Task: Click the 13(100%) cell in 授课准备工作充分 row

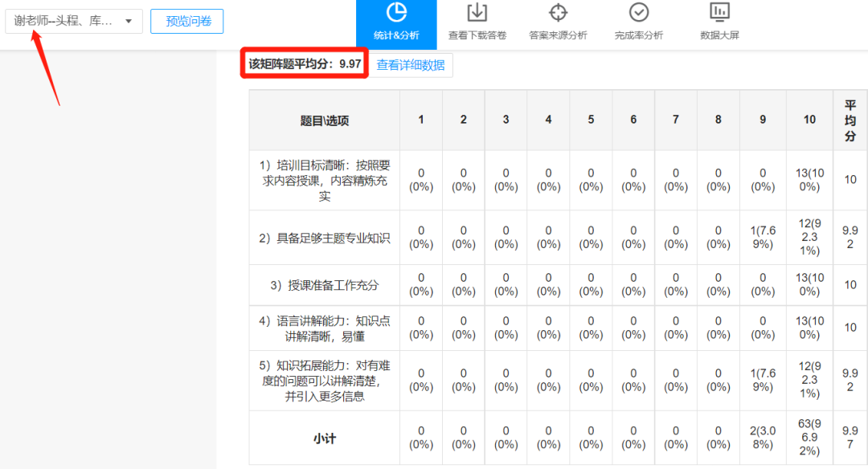Action: (x=809, y=284)
